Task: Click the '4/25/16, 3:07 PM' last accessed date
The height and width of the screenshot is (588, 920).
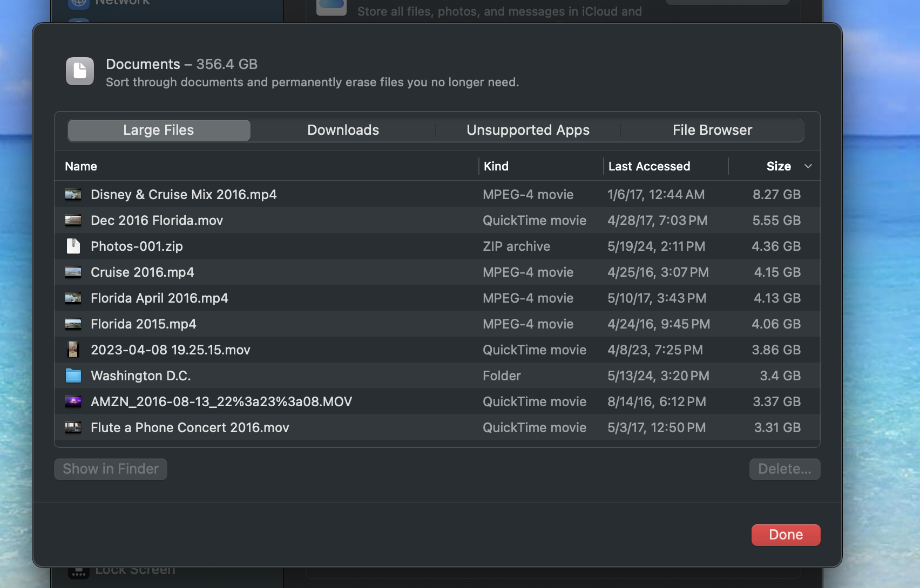Action: click(658, 272)
